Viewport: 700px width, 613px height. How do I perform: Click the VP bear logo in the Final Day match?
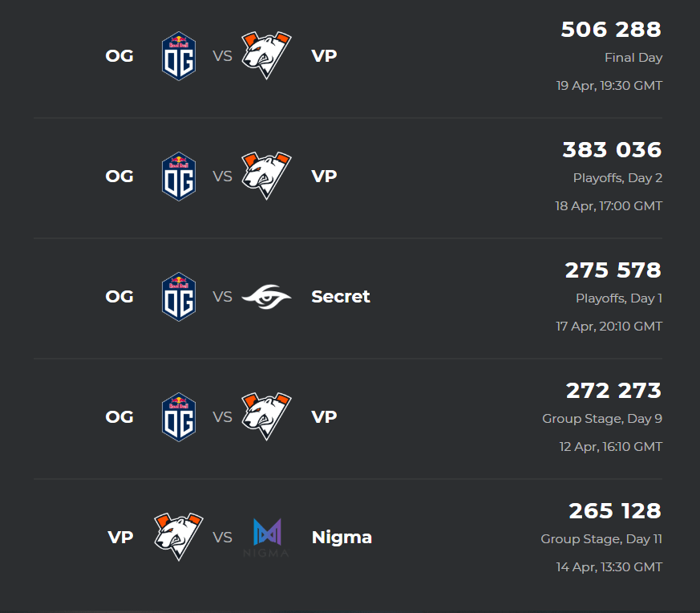point(266,55)
